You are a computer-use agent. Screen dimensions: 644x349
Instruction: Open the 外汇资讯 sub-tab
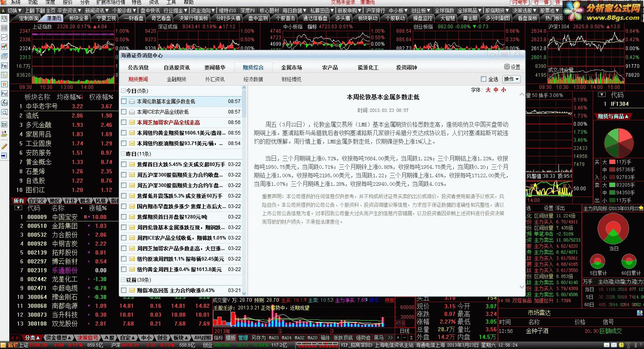coord(215,79)
